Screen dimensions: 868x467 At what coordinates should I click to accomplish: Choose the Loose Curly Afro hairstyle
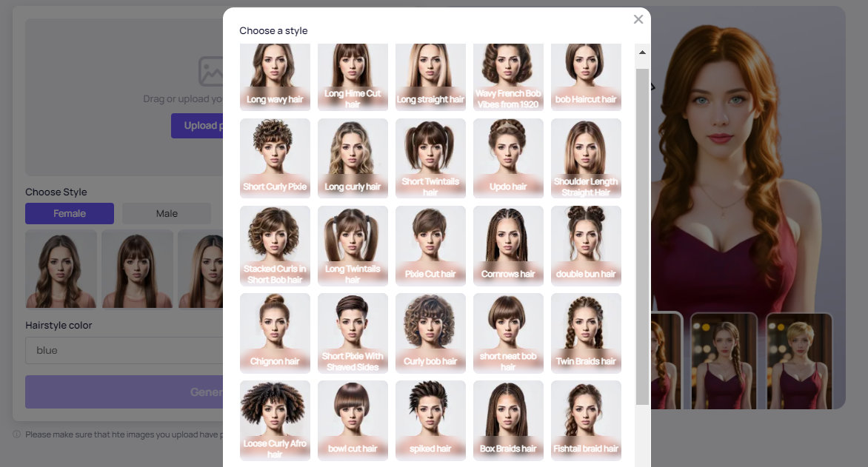tap(275, 420)
